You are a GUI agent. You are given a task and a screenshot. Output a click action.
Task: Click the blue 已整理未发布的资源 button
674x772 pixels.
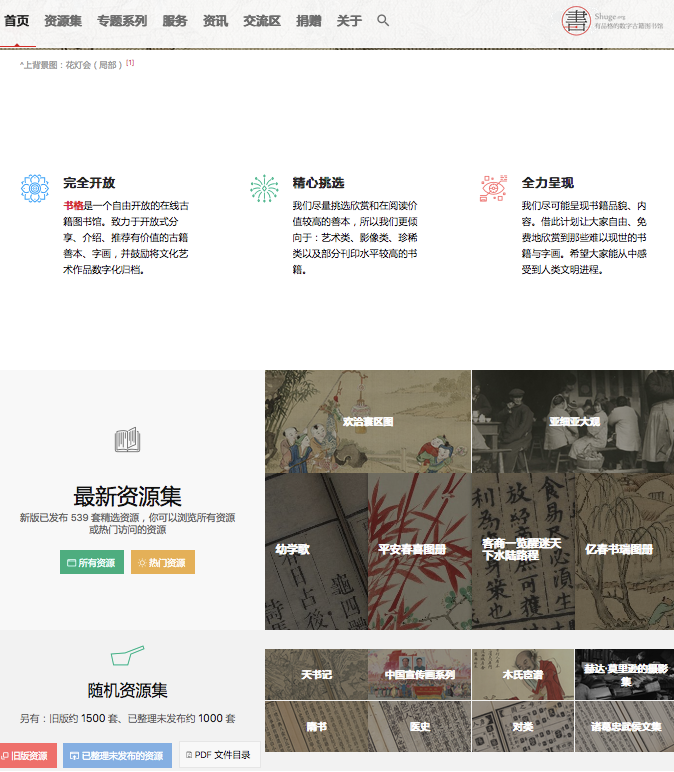tap(117, 755)
